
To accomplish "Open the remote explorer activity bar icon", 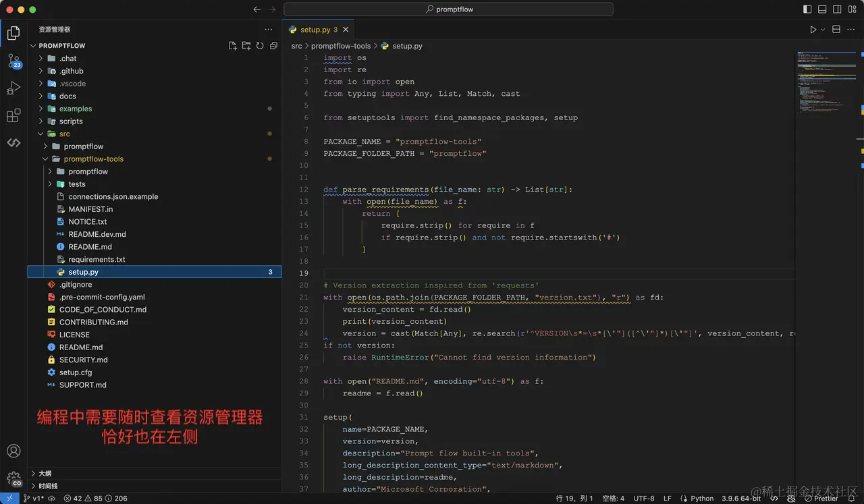I will tap(13, 143).
